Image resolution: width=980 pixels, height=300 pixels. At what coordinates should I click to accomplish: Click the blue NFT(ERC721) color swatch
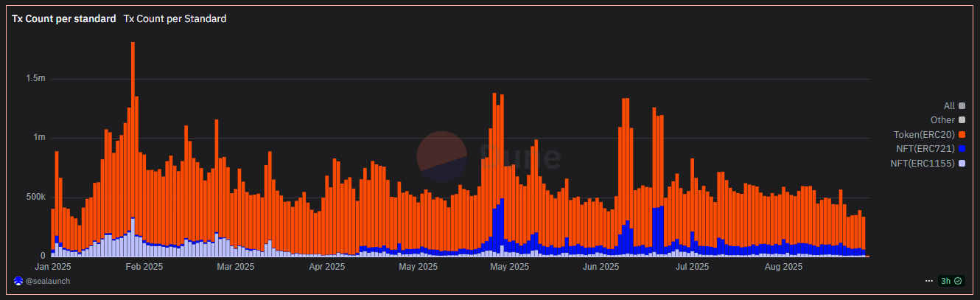tap(962, 148)
